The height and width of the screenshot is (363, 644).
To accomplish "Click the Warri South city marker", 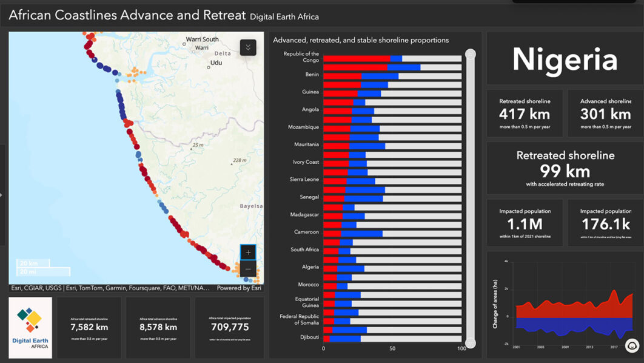I will (x=184, y=44).
